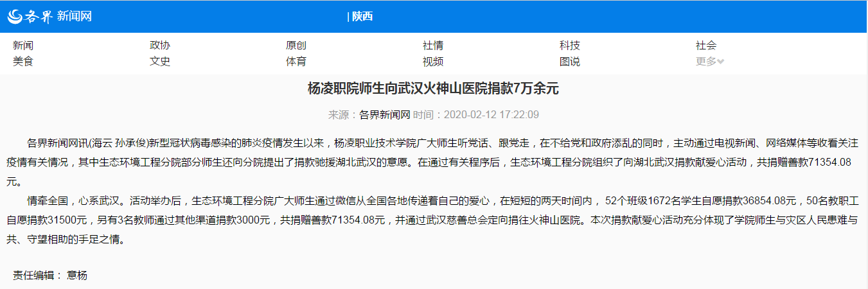Screen dimensions: 868x289
Task: Open the 陕西 region link in header
Action: pyautogui.click(x=362, y=17)
